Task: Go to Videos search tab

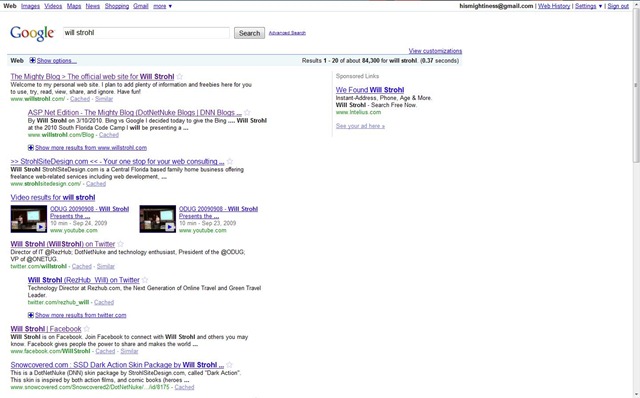Action: point(53,6)
